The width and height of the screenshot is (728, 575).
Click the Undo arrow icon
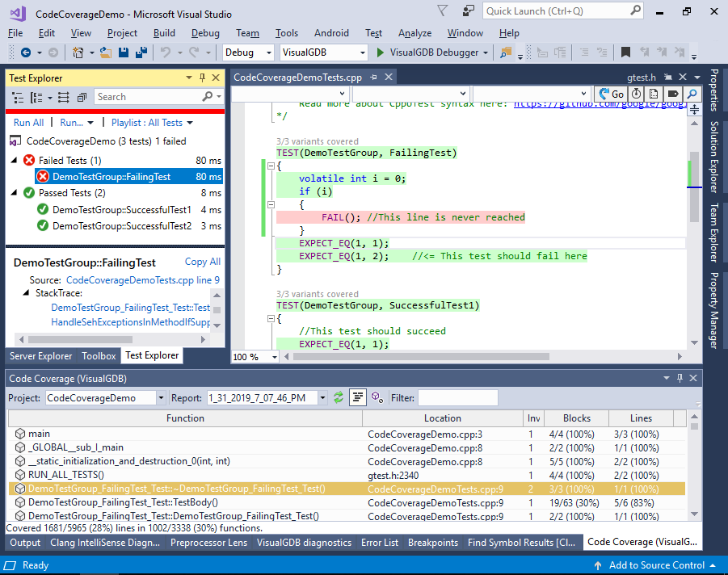point(166,52)
